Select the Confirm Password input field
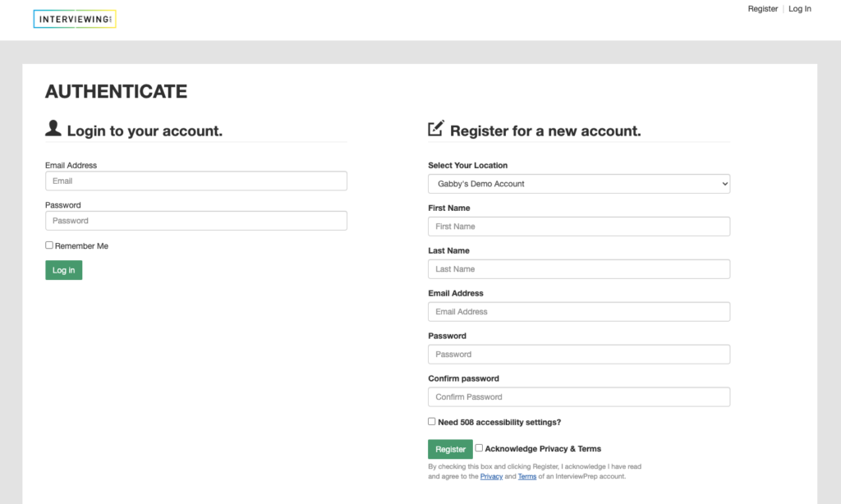The height and width of the screenshot is (504, 841). 579,396
